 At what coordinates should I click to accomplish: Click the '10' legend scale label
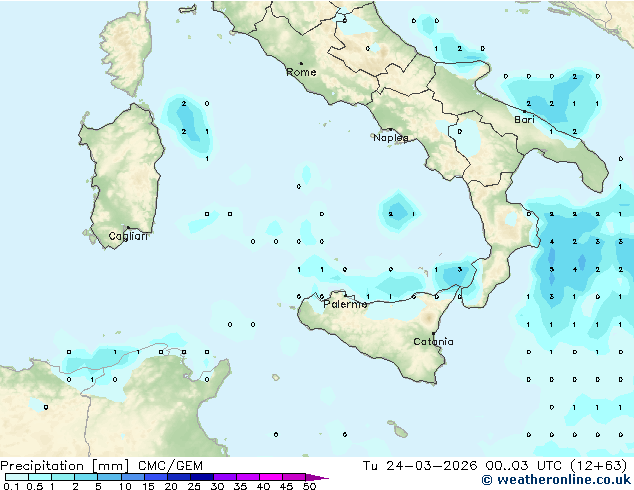tap(125, 486)
